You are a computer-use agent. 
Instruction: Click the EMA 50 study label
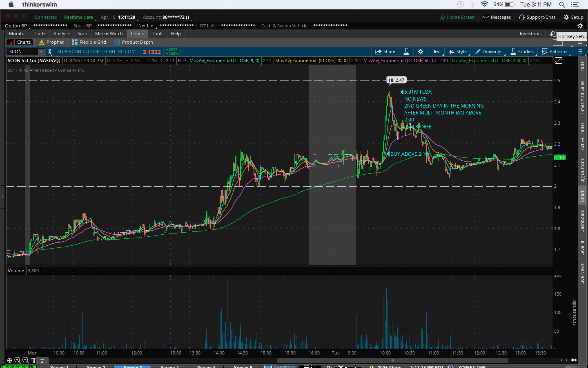click(x=399, y=61)
